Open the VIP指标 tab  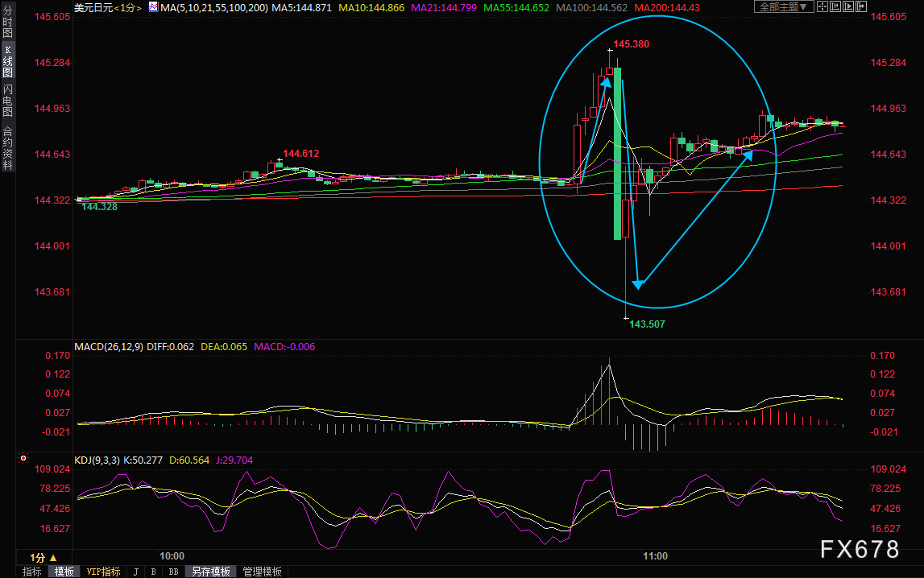[x=103, y=572]
